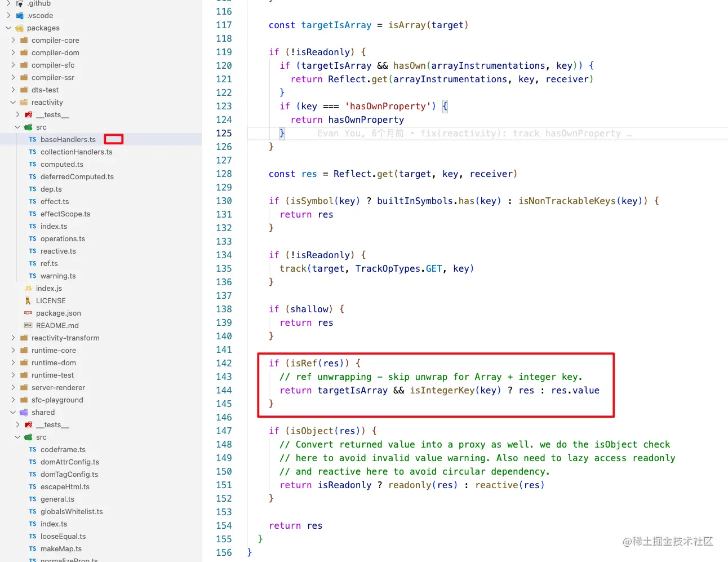Expand the __tests__ folder under shared
Image resolution: width=728 pixels, height=562 pixels.
click(x=18, y=425)
